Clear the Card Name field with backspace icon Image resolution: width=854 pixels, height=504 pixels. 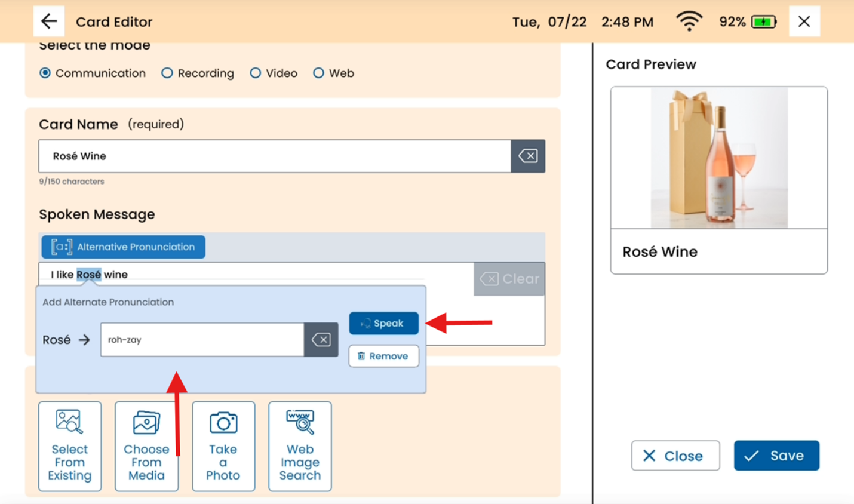tap(527, 156)
